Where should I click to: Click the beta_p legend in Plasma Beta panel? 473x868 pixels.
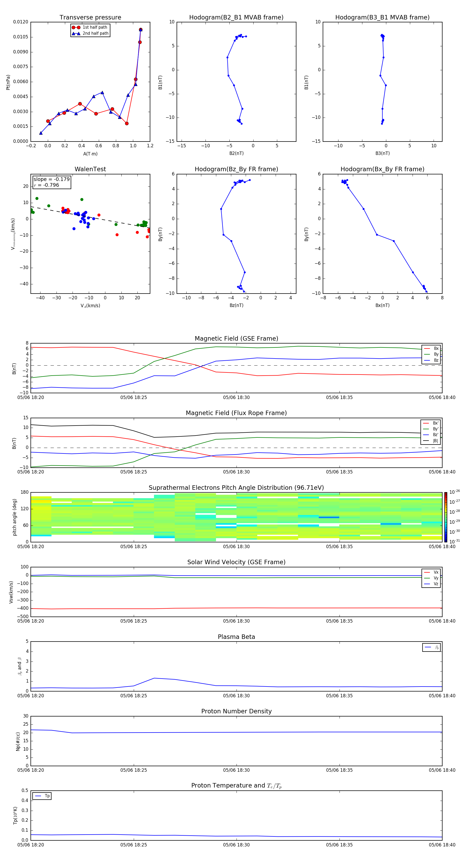[431, 648]
